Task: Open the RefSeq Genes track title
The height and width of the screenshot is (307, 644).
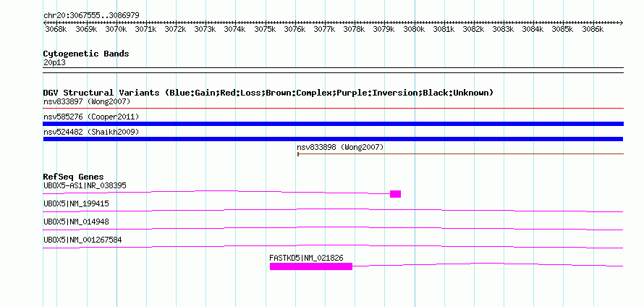Action: coord(74,177)
